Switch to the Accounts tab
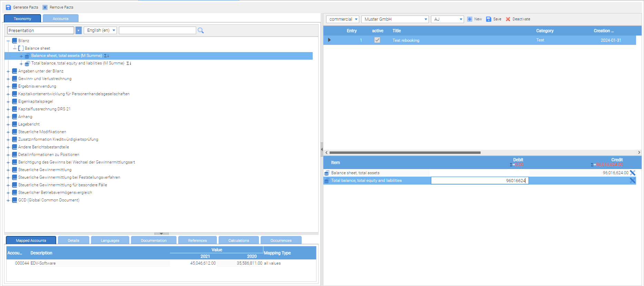 click(60, 19)
